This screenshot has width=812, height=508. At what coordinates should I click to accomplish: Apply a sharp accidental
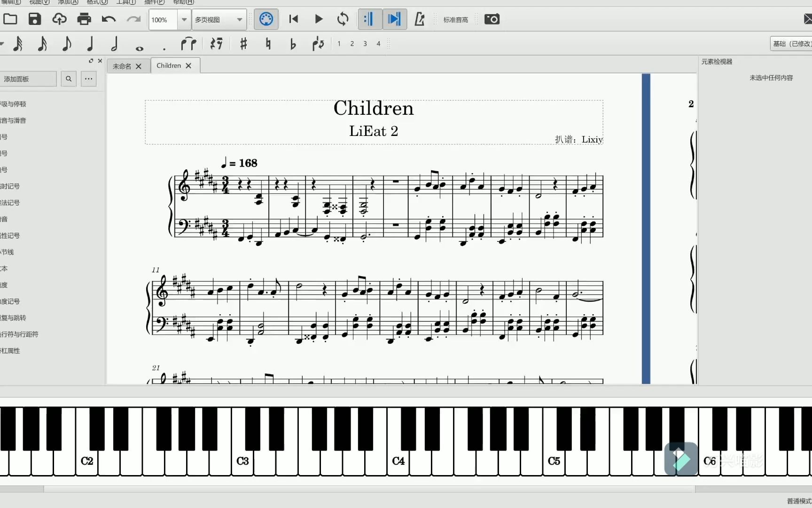pos(243,44)
